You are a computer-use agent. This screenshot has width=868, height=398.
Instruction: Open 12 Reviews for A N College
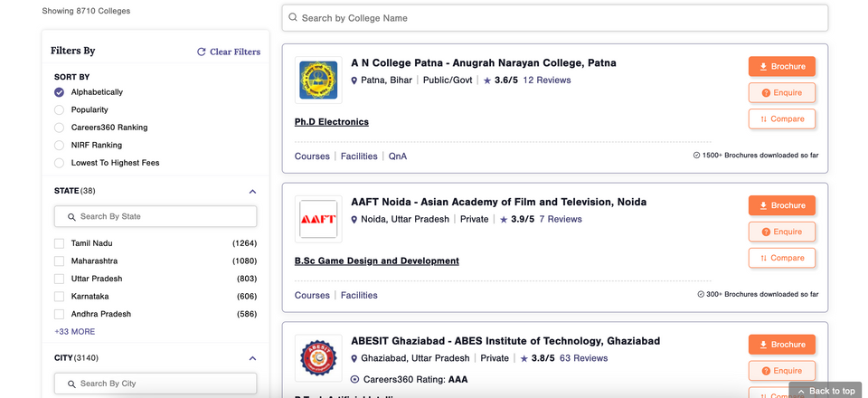546,81
